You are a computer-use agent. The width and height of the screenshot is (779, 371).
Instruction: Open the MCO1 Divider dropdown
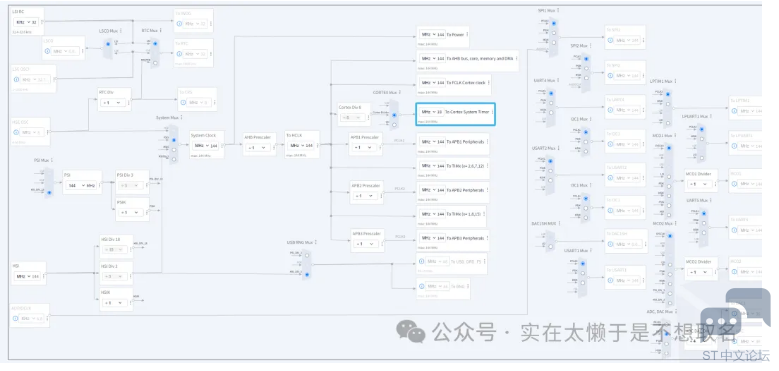pyautogui.click(x=700, y=184)
